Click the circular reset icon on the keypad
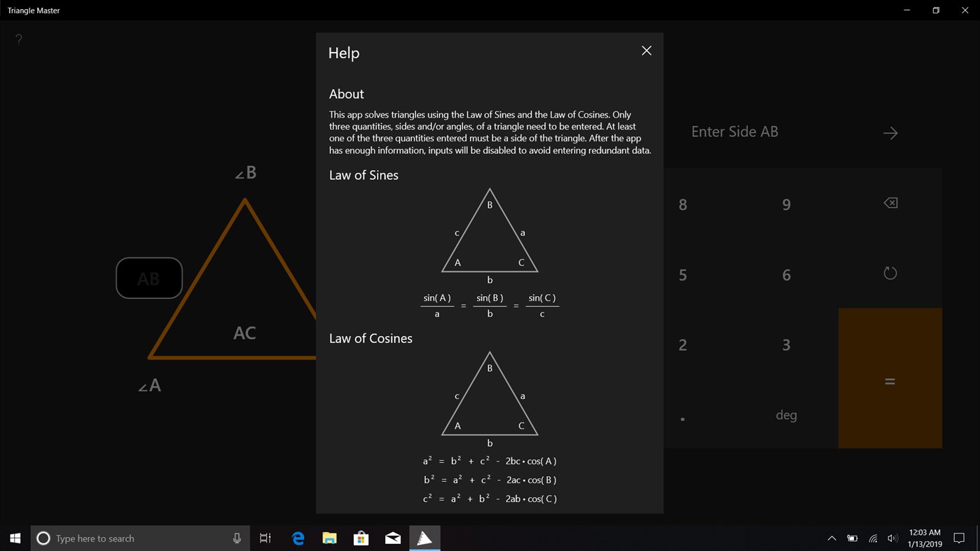Viewport: 980px width, 551px height. point(890,273)
